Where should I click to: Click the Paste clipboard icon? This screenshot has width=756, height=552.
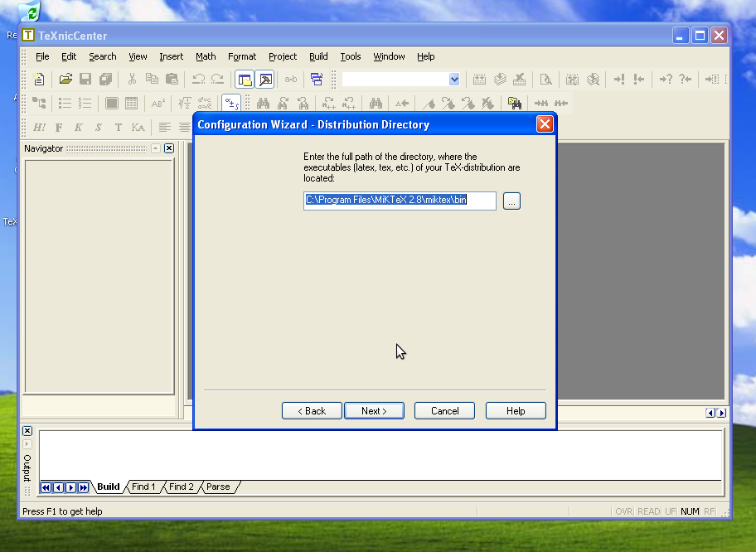(172, 79)
